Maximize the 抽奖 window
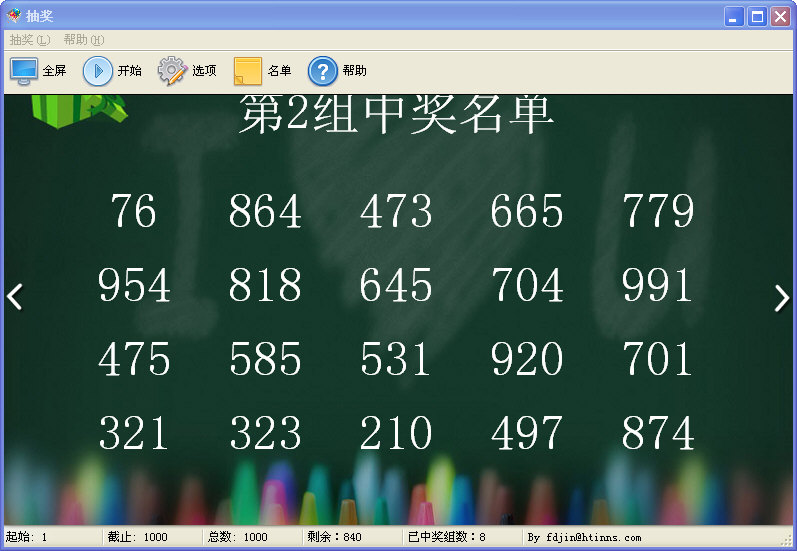Image resolution: width=797 pixels, height=551 pixels. (757, 17)
